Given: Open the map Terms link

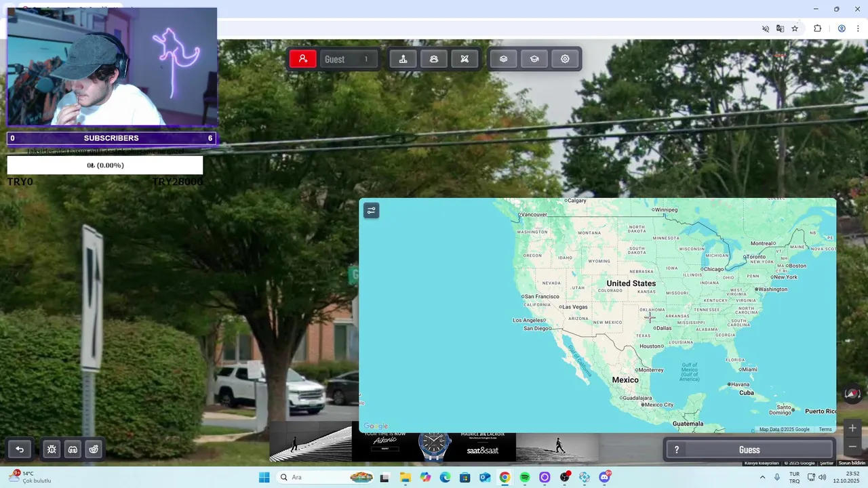Looking at the screenshot, I should coord(825,429).
